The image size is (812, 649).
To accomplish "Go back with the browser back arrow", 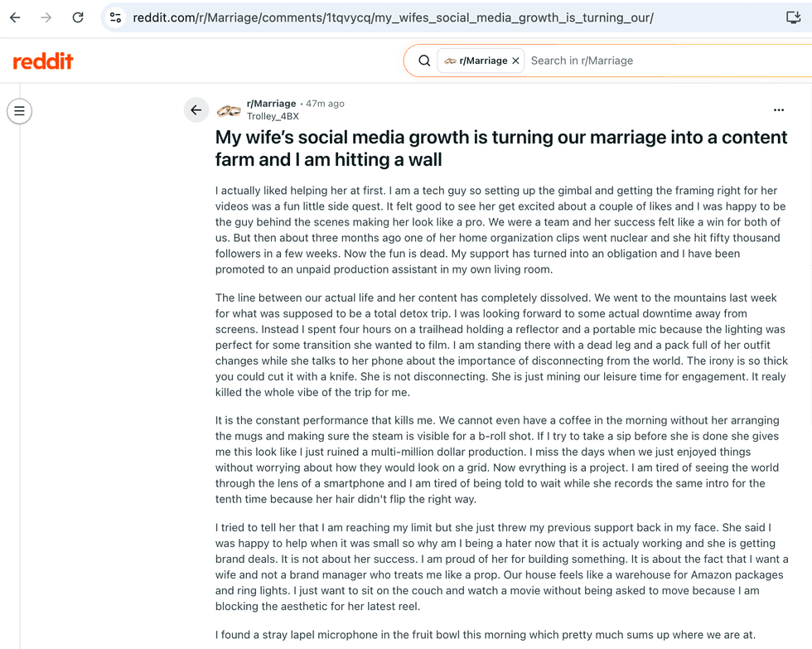I will (x=16, y=17).
